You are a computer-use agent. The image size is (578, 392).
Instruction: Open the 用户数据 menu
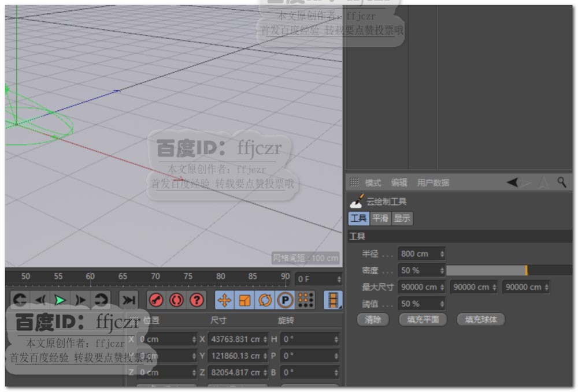tap(433, 182)
